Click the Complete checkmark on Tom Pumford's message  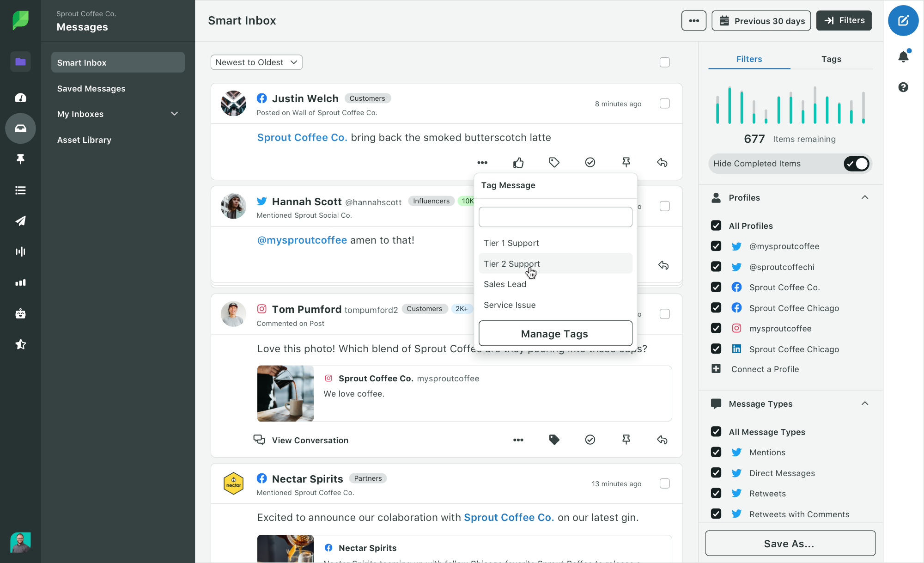pos(590,440)
